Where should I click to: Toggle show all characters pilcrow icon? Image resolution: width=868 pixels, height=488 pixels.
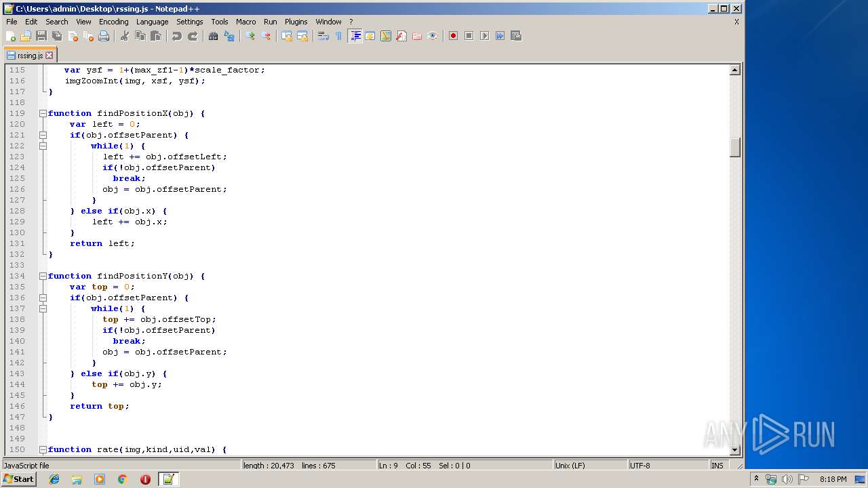click(339, 36)
